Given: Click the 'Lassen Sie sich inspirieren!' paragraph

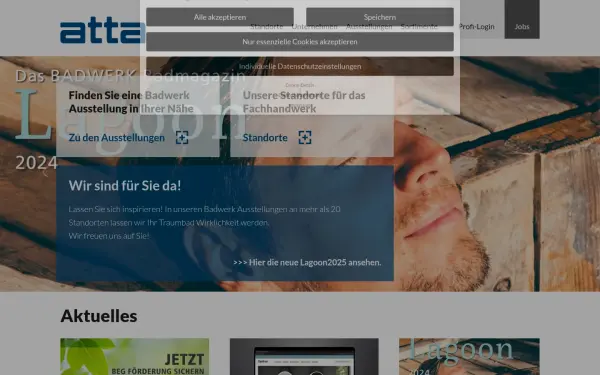Looking at the screenshot, I should tap(204, 222).
